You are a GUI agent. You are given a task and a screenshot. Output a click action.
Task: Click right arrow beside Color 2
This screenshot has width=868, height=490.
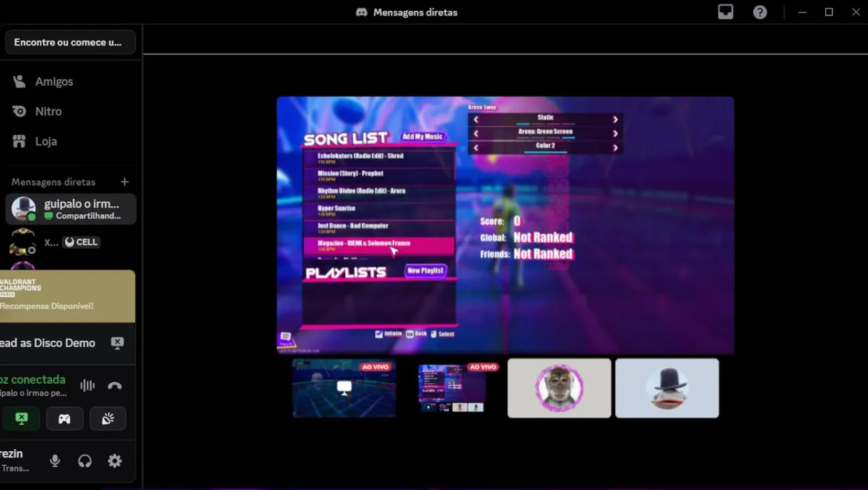[x=615, y=148]
